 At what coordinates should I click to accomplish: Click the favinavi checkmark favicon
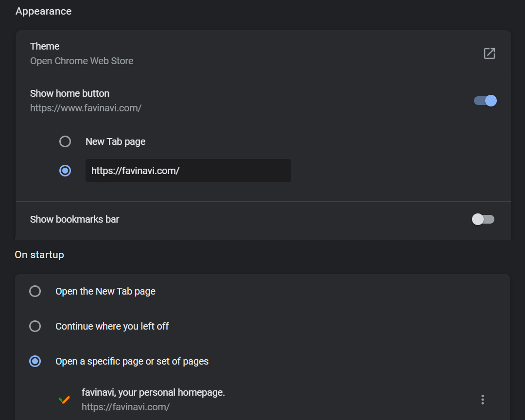click(x=64, y=400)
